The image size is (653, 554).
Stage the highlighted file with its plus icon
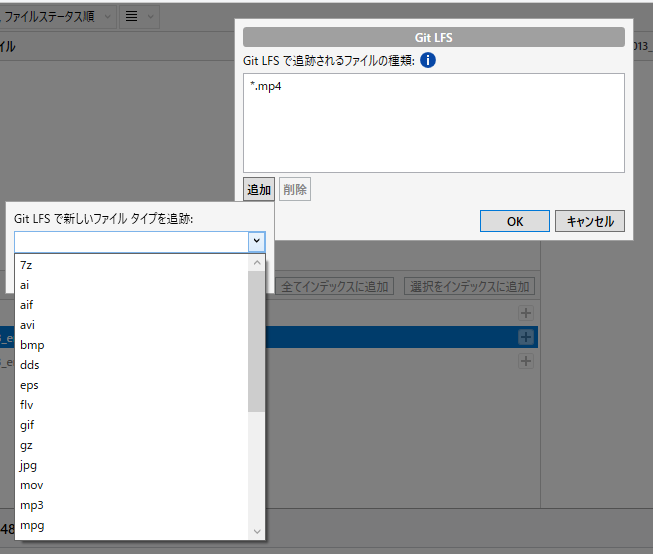click(526, 337)
